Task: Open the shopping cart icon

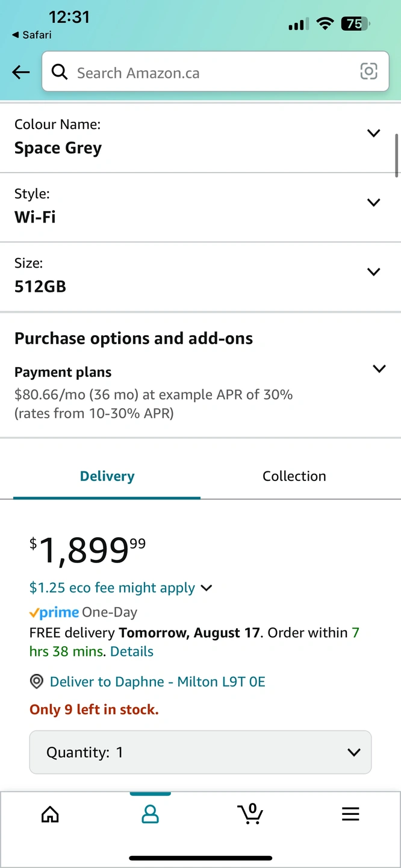Action: click(250, 814)
